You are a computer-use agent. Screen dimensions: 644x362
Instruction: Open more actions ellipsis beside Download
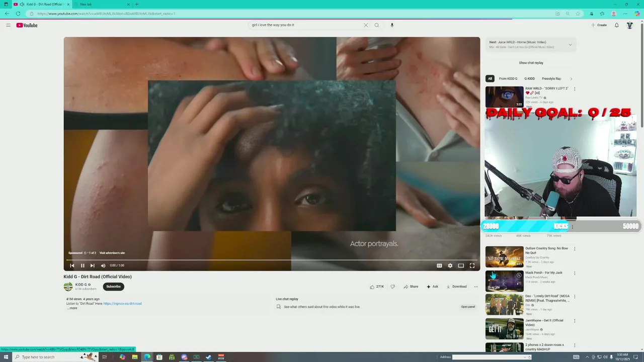[476, 287]
